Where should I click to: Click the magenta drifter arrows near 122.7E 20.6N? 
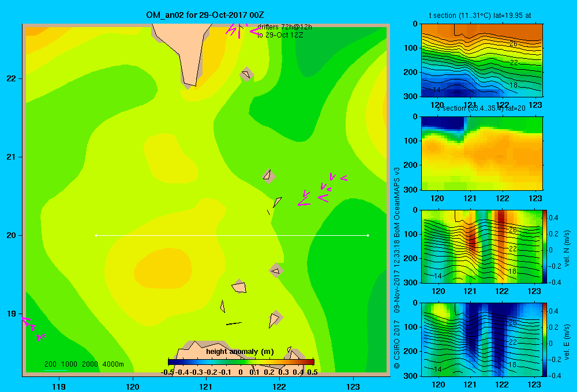[x=322, y=190]
